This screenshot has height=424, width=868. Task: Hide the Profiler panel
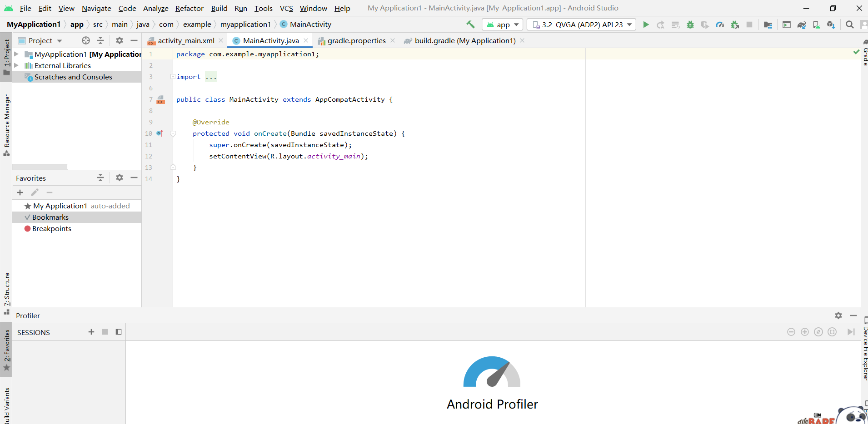pos(853,315)
